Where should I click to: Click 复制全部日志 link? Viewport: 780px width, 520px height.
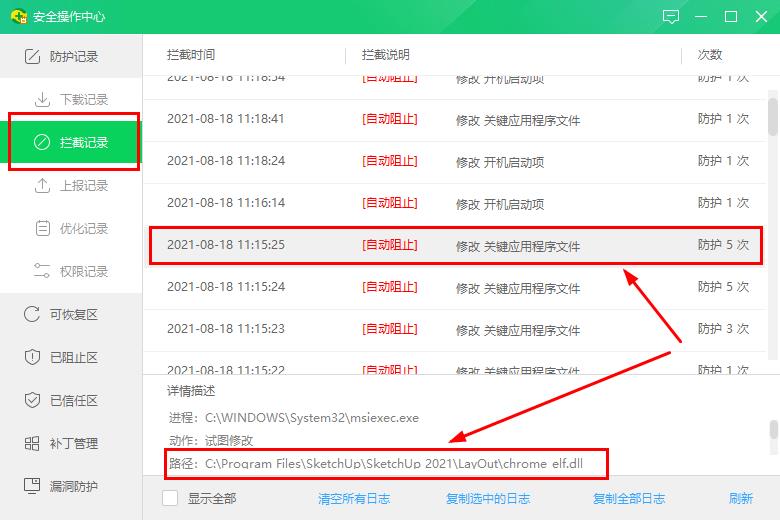[x=629, y=498]
